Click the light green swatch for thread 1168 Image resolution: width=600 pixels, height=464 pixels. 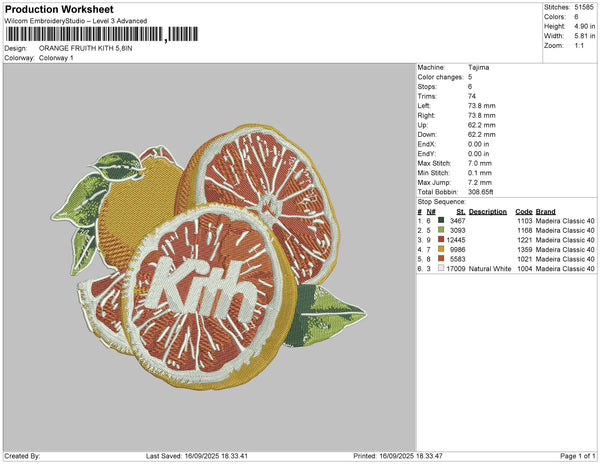[441, 230]
